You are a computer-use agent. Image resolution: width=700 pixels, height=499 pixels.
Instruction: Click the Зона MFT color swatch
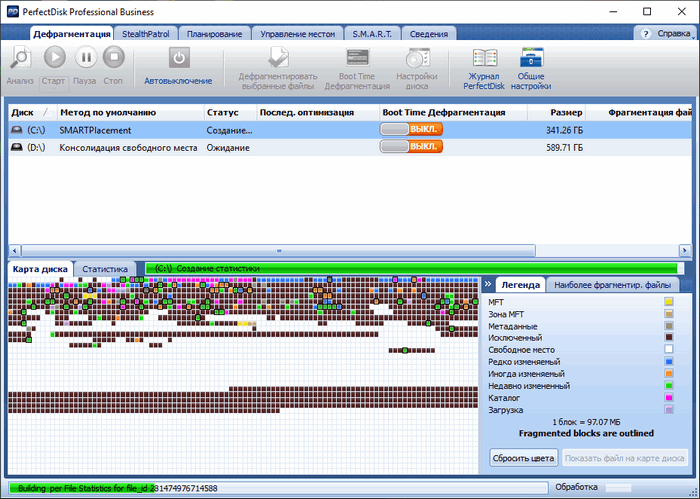pos(669,314)
